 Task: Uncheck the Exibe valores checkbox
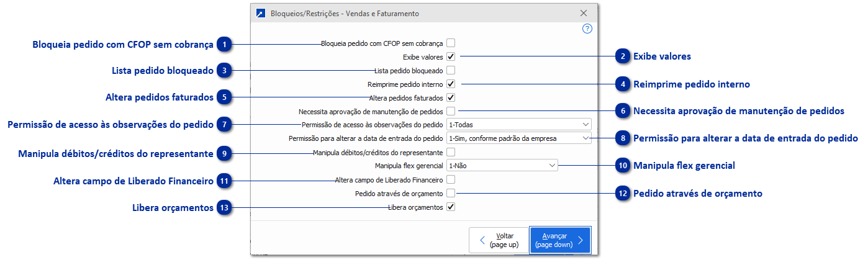pyautogui.click(x=451, y=57)
